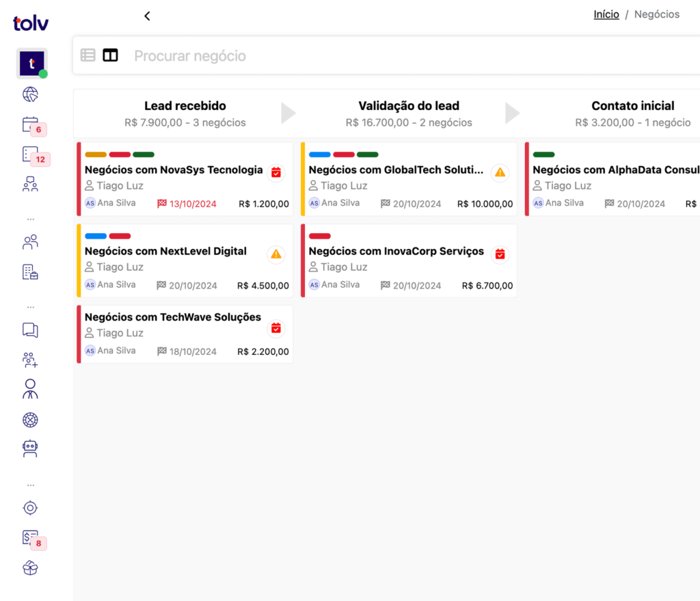Open the organization people icon in sidebar

[x=30, y=184]
